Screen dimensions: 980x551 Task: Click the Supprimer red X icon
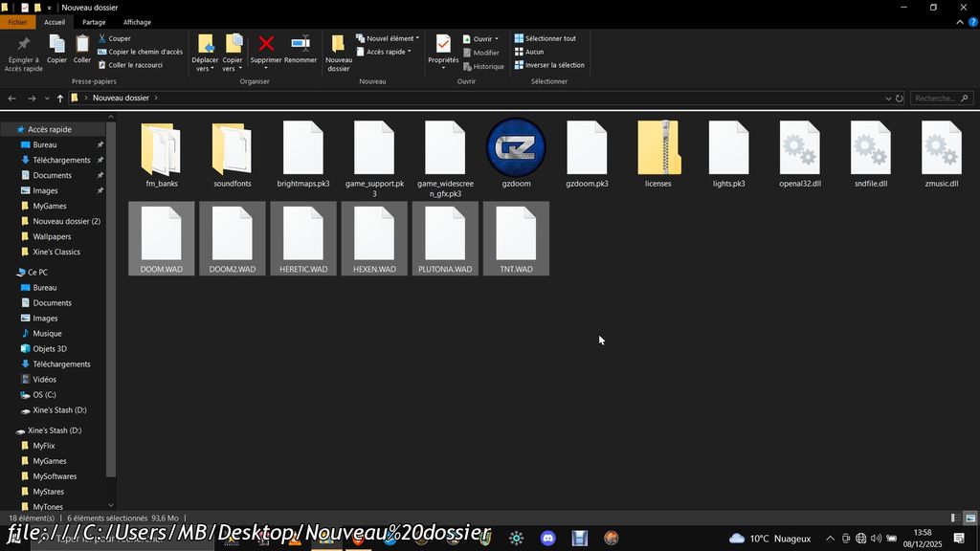[x=266, y=44]
